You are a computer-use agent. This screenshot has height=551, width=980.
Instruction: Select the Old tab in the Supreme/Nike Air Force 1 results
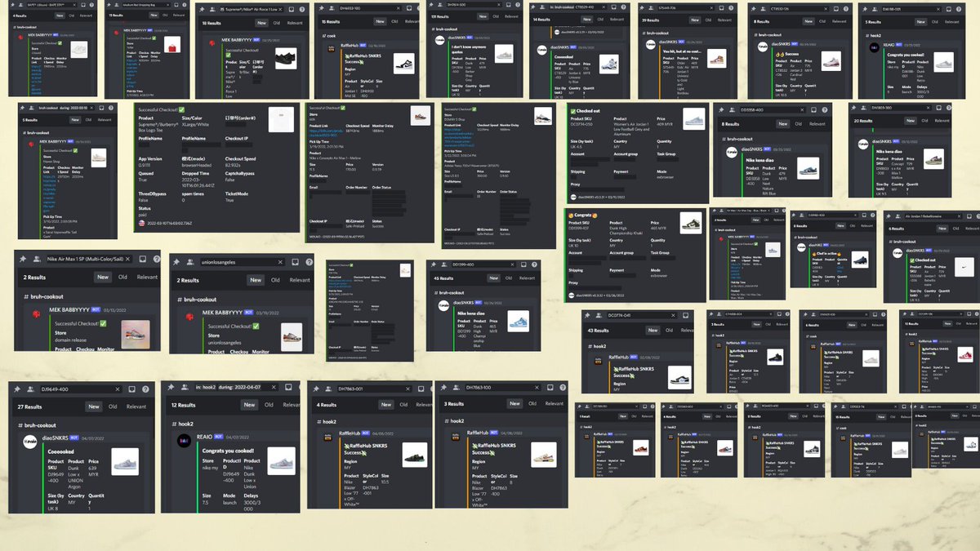tap(277, 23)
